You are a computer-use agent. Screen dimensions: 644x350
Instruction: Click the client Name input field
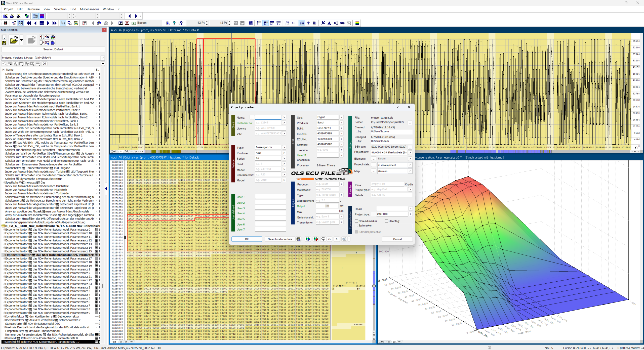pos(268,117)
